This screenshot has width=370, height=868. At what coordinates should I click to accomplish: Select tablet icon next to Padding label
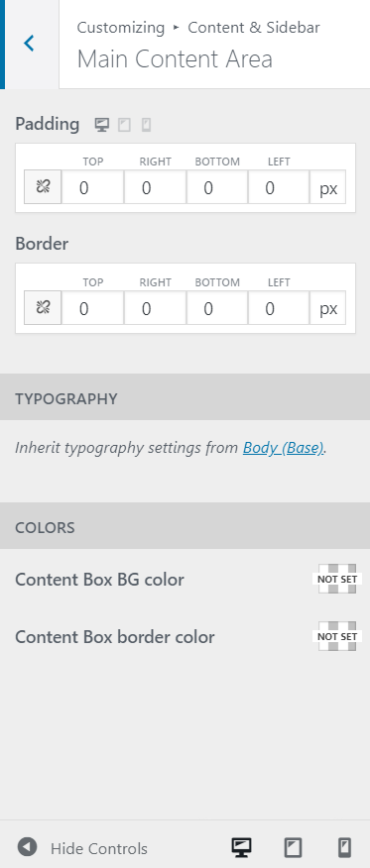[x=124, y=125]
